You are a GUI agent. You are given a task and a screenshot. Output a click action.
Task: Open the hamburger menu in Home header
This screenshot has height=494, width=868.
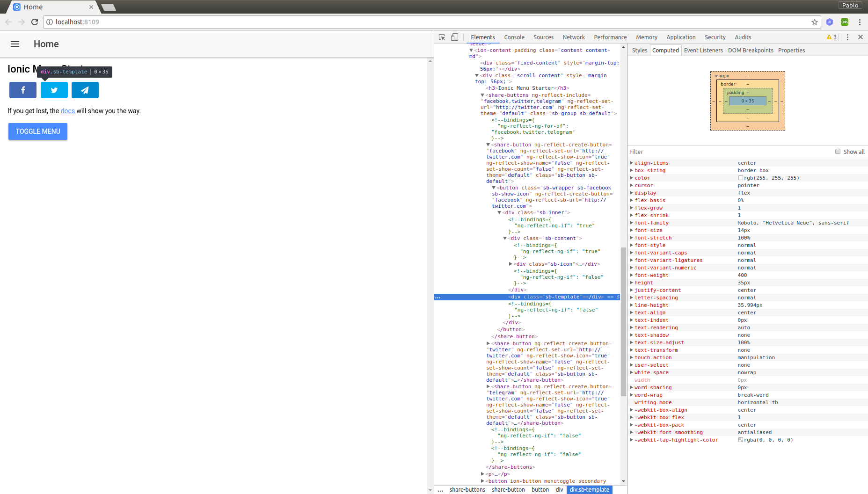(15, 44)
